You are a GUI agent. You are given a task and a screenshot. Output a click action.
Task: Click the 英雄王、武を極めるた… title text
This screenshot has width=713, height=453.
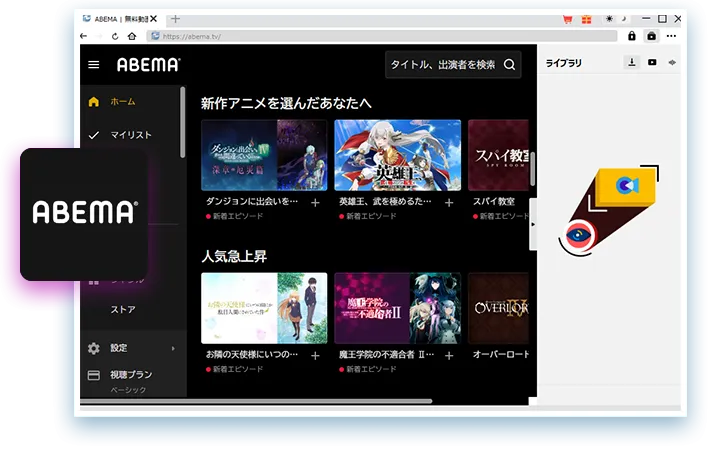(x=385, y=201)
